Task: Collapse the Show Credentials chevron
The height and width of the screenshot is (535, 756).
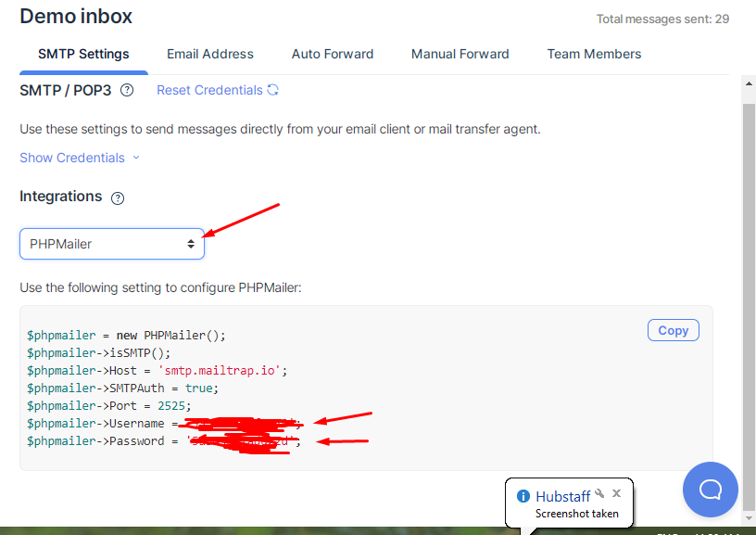Action: tap(136, 158)
